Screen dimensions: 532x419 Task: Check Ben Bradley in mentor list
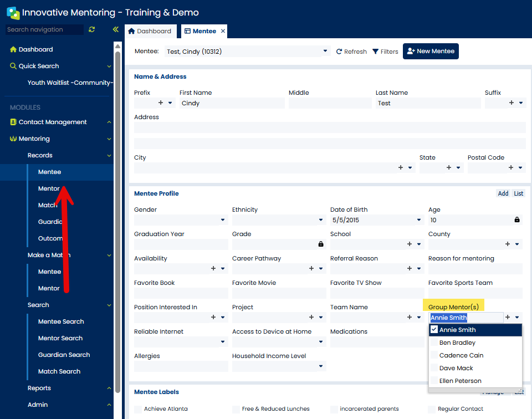pos(434,343)
